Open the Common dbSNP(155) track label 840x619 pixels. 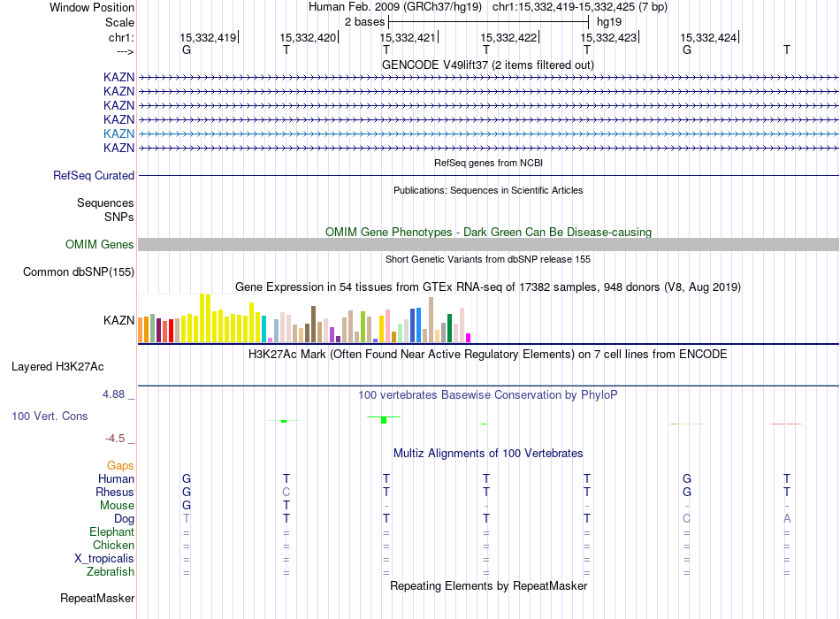(x=79, y=271)
